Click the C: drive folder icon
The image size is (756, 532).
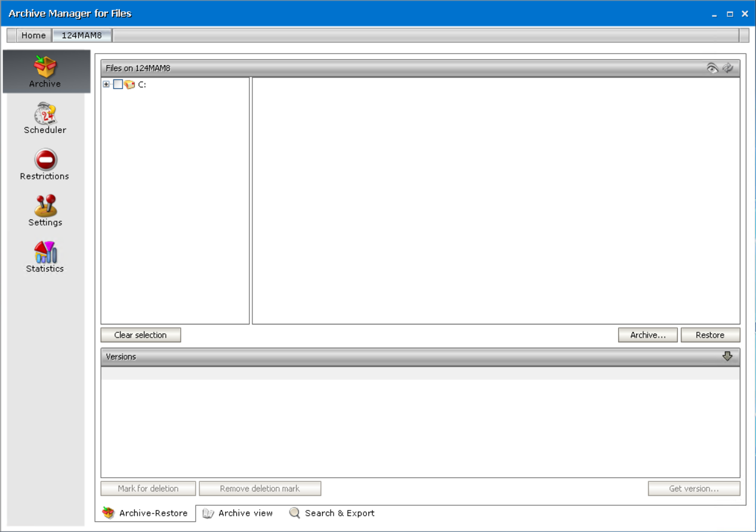click(x=129, y=85)
